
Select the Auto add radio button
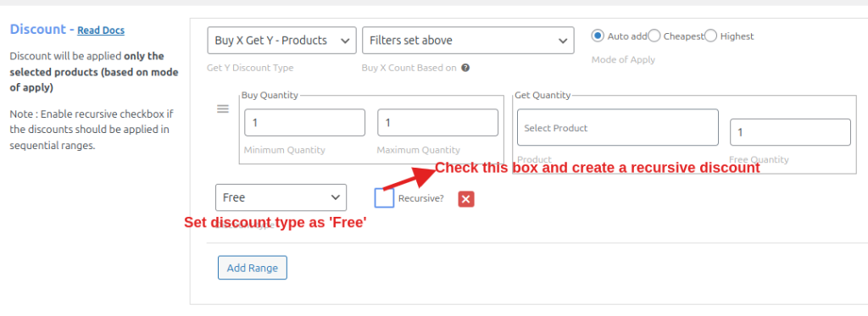[598, 36]
